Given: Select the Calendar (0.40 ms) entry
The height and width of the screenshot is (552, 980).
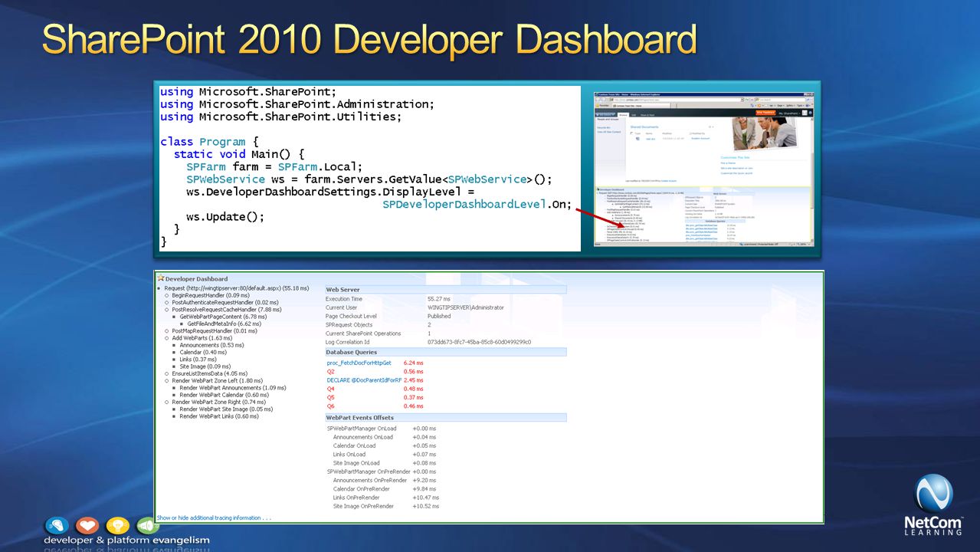Looking at the screenshot, I should [204, 353].
